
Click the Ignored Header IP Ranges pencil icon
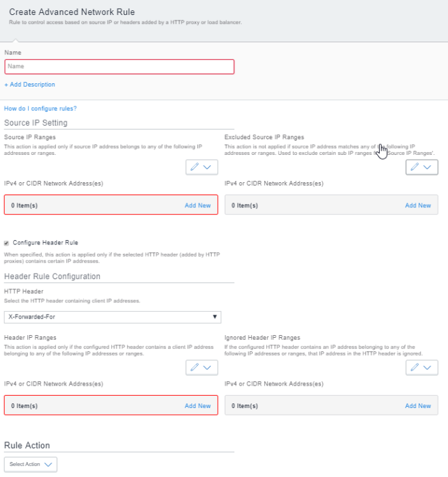415,368
